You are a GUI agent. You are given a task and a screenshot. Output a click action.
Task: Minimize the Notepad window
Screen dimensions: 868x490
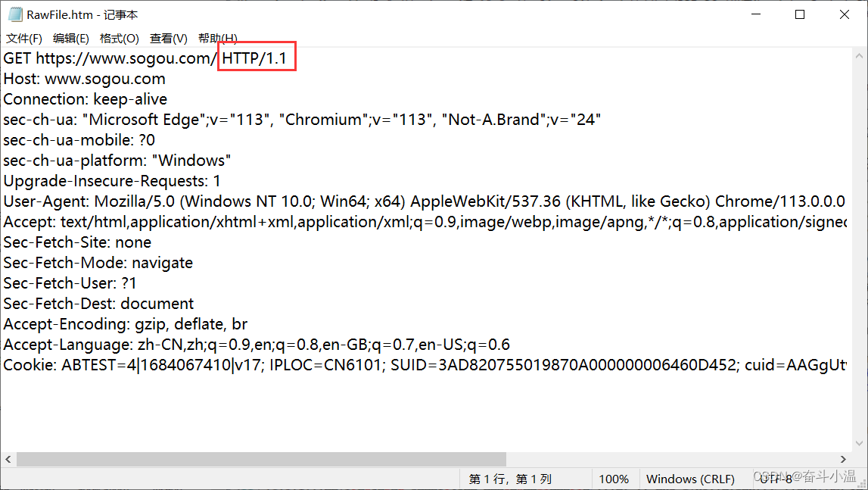pos(756,14)
